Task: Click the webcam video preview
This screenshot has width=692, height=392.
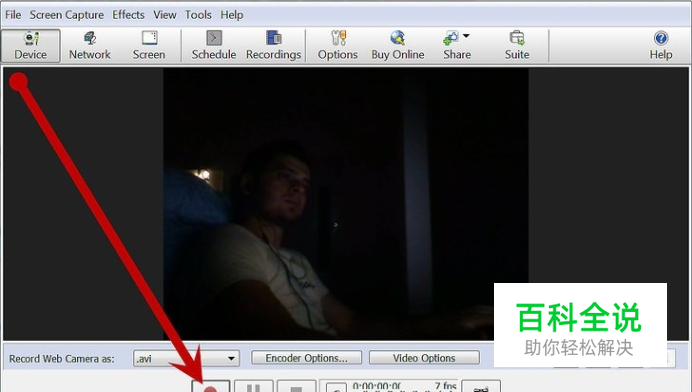Action: (x=346, y=204)
